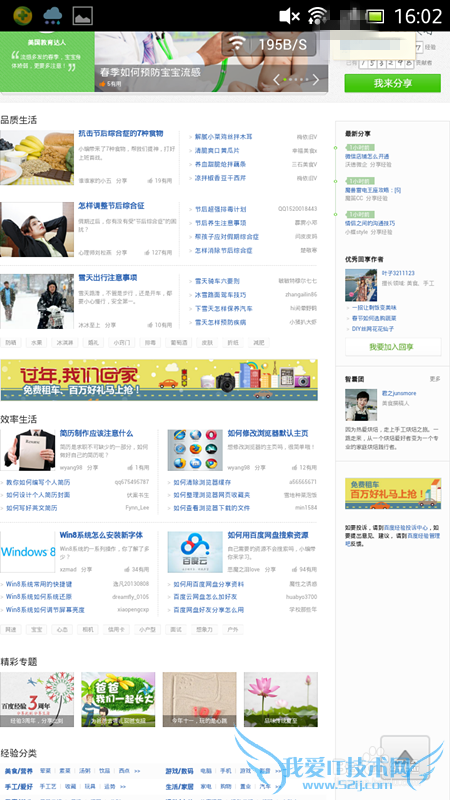Screen dimensions: 450x800
Task: Open the 节后超强排毒计划 link
Action: click(x=220, y=209)
